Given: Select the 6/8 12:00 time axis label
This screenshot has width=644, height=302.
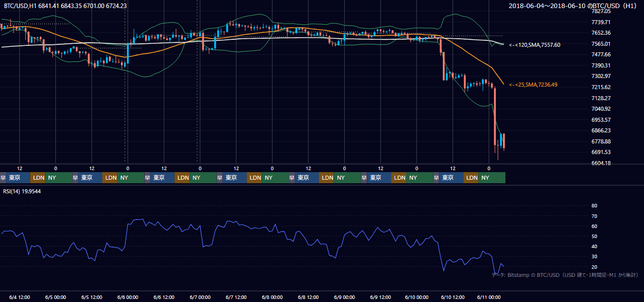Looking at the screenshot, I should click(308, 297).
